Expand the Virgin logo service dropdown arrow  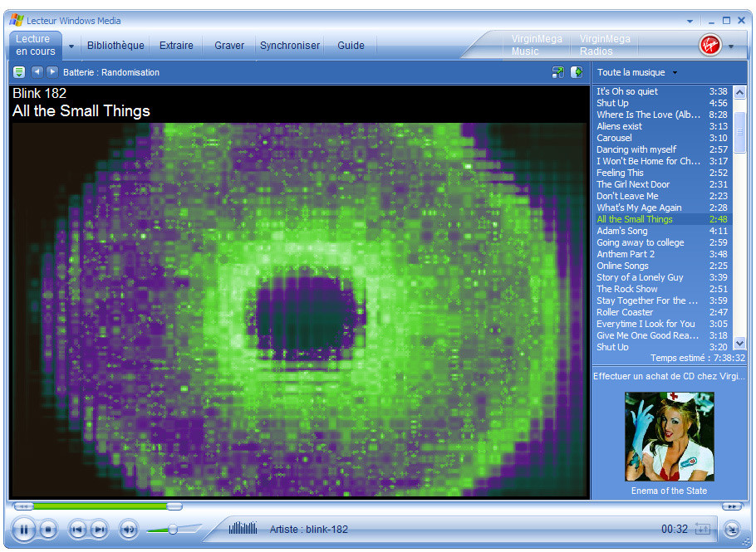[x=731, y=46]
